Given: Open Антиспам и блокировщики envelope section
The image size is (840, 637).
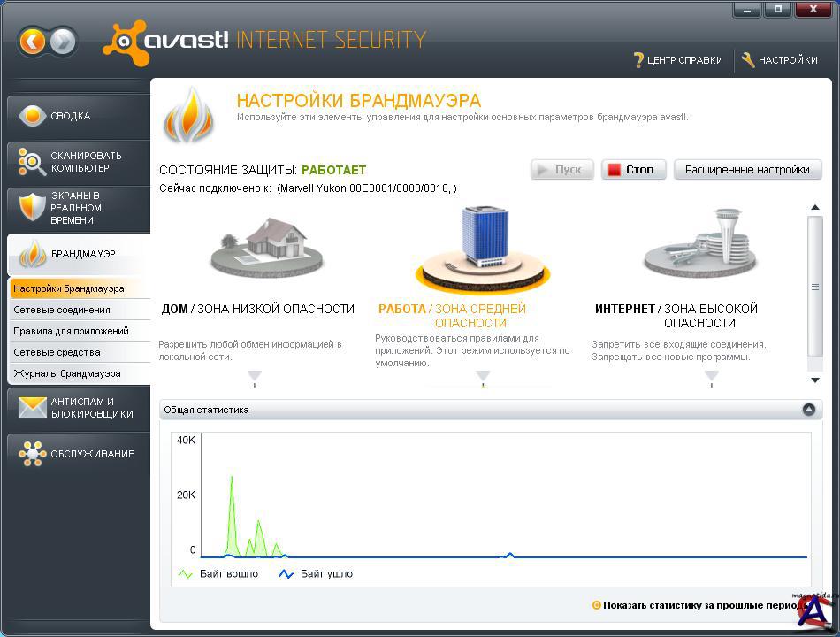Looking at the screenshot, I should pyautogui.click(x=78, y=408).
